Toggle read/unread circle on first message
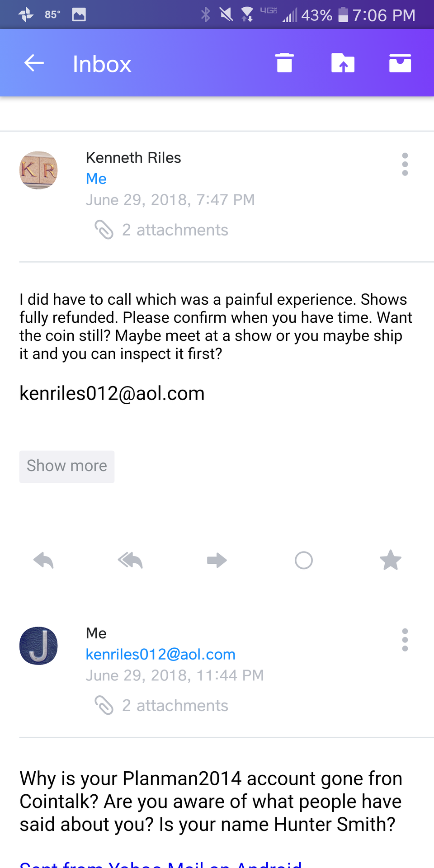The width and height of the screenshot is (434, 868). tap(304, 561)
